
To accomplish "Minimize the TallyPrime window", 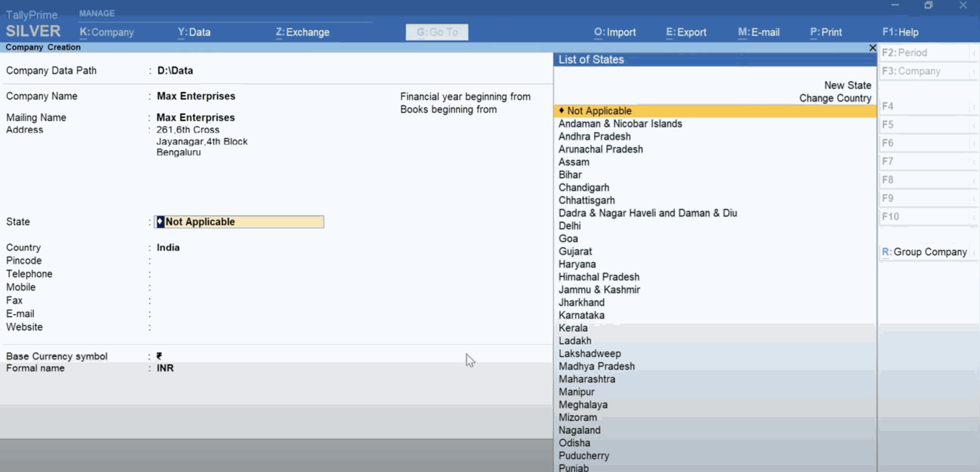I will (x=895, y=5).
